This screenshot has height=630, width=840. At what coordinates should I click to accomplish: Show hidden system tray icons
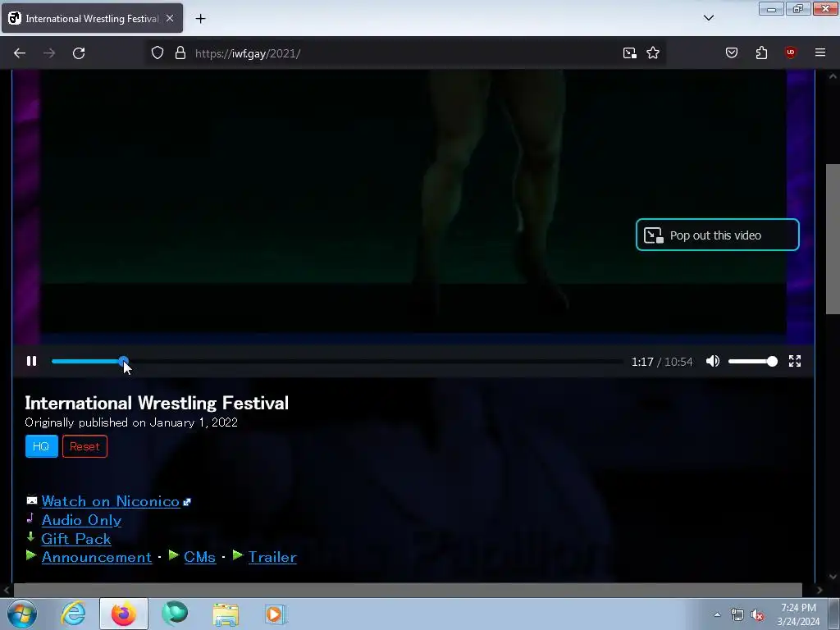[717, 614]
